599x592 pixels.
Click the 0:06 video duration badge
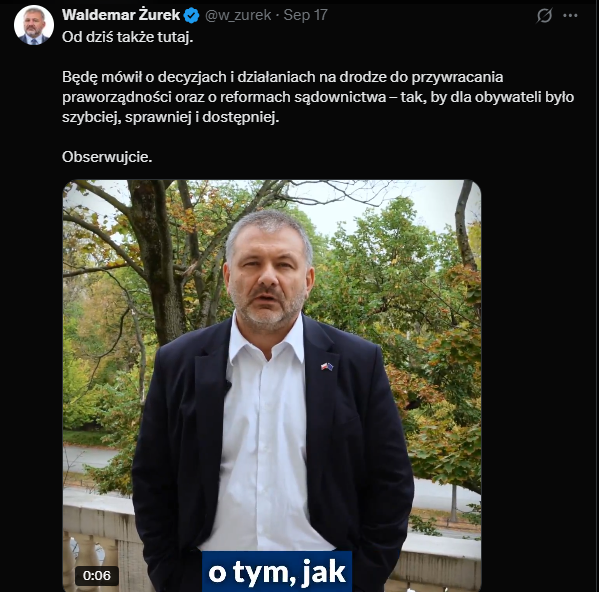(x=97, y=575)
